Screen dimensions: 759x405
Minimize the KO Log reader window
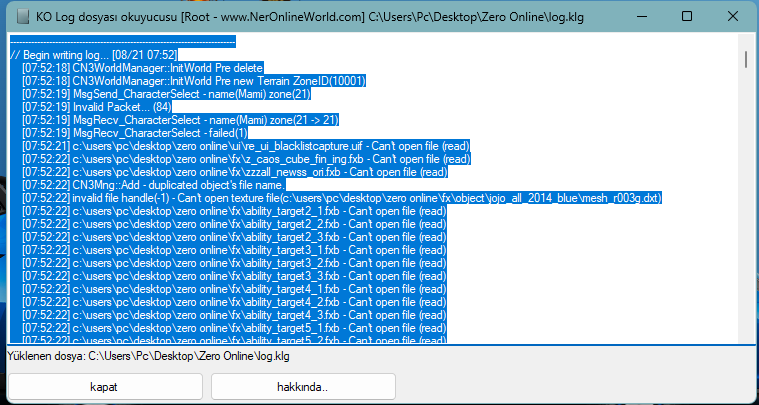coord(641,16)
